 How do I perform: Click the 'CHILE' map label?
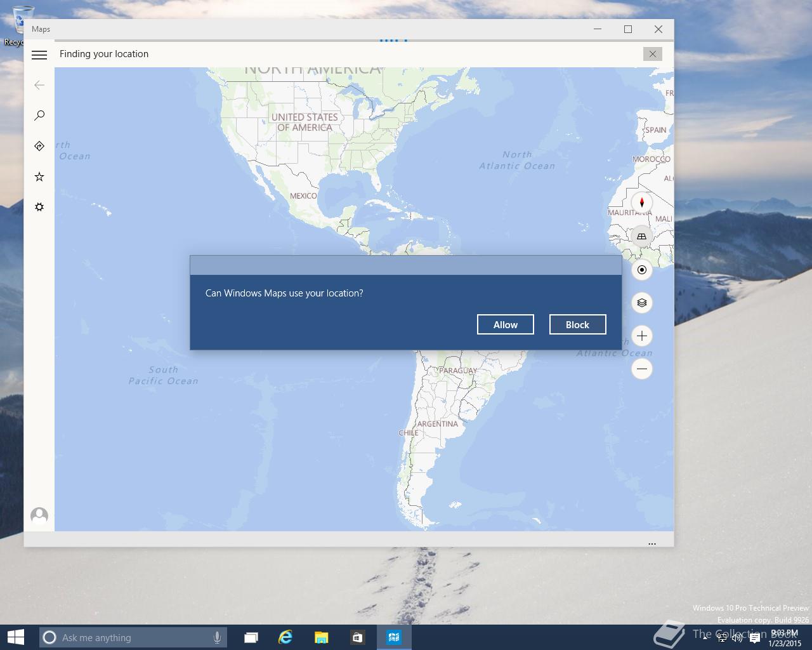coord(409,432)
